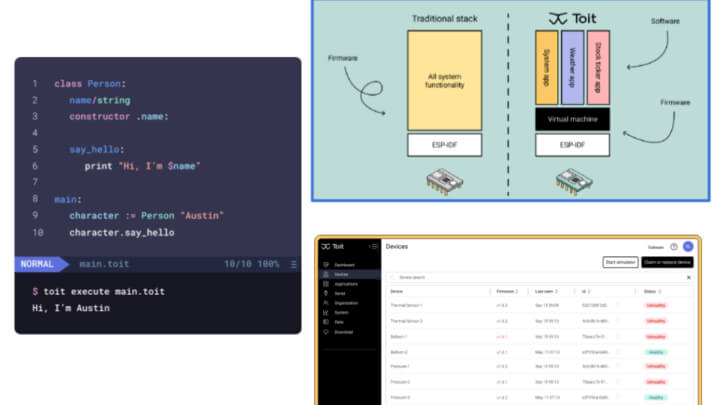Image resolution: width=720 pixels, height=405 pixels.
Task: Click the Data icon in the sidebar
Action: (326, 322)
